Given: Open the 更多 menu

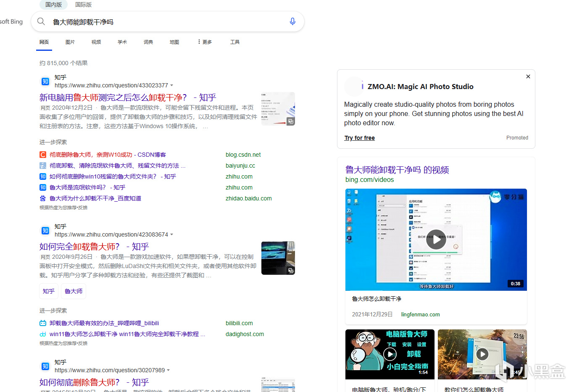Looking at the screenshot, I should coord(205,42).
